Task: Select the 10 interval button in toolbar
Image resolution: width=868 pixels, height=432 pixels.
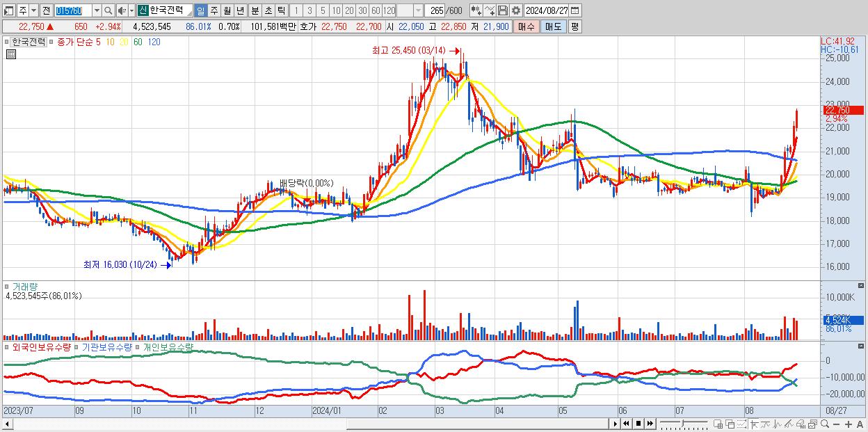Action: tap(336, 10)
